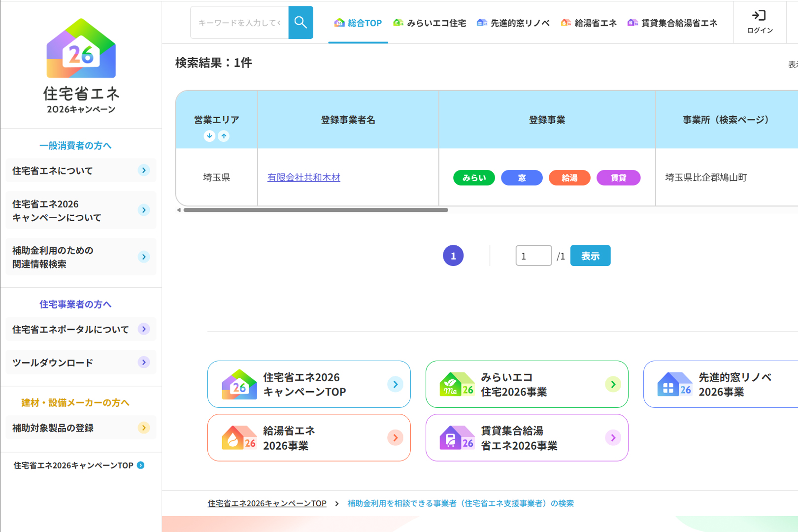Click the horizontal scrollbar under results table

315,210
